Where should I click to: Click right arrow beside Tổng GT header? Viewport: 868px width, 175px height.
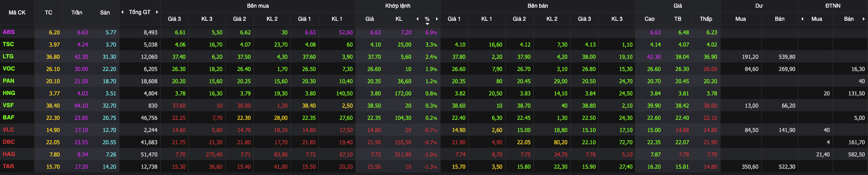point(157,12)
